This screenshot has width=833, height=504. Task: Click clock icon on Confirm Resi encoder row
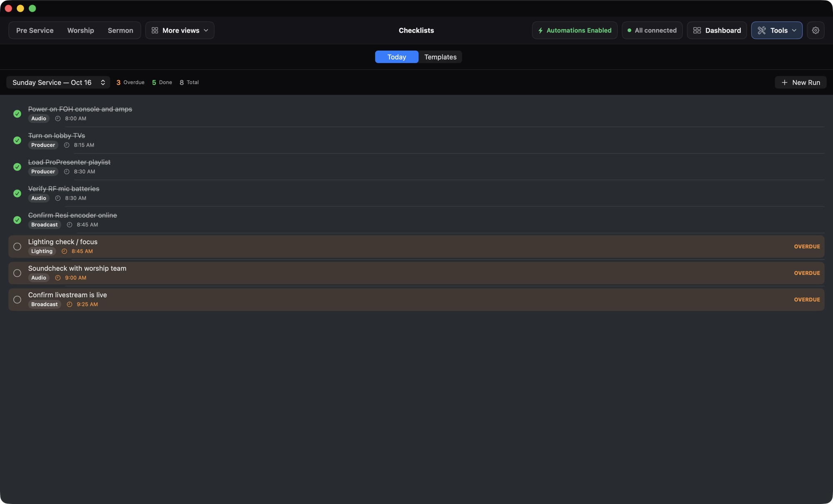(70, 225)
